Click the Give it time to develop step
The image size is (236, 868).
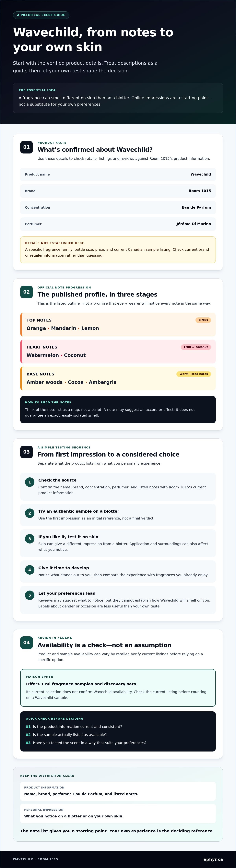pos(118,571)
